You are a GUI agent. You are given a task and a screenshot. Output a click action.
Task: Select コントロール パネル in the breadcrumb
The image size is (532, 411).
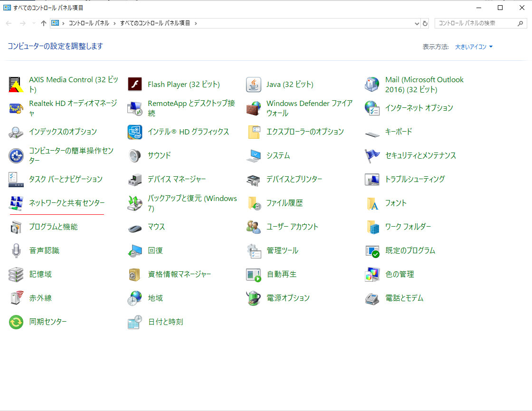pos(89,23)
